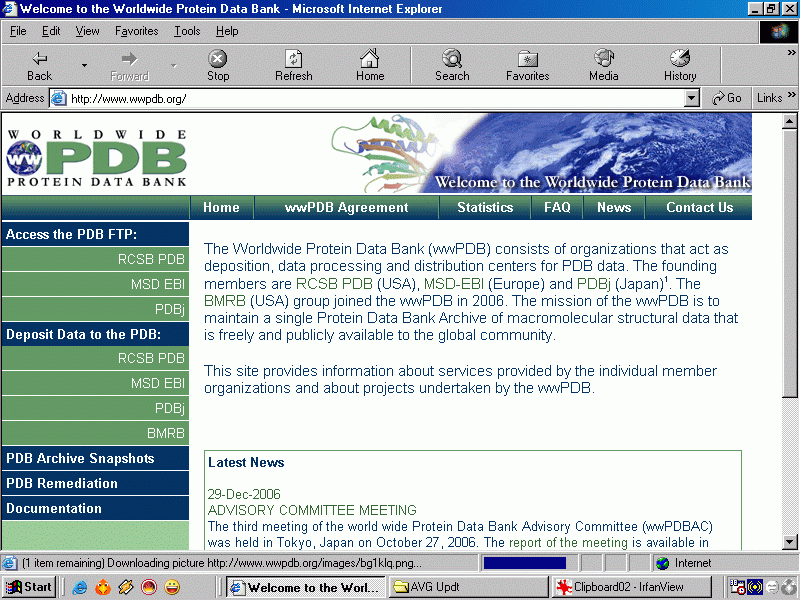Open the Media bar
The width and height of the screenshot is (800, 600).
(604, 66)
